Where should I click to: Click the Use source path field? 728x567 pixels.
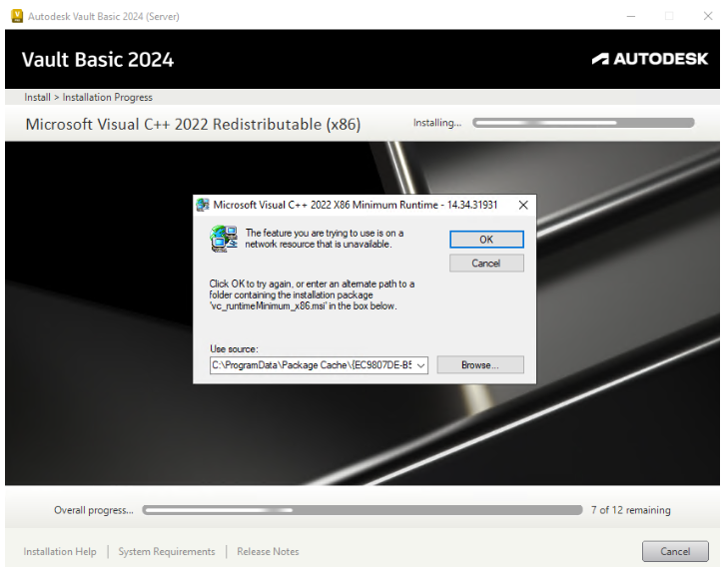(x=319, y=365)
